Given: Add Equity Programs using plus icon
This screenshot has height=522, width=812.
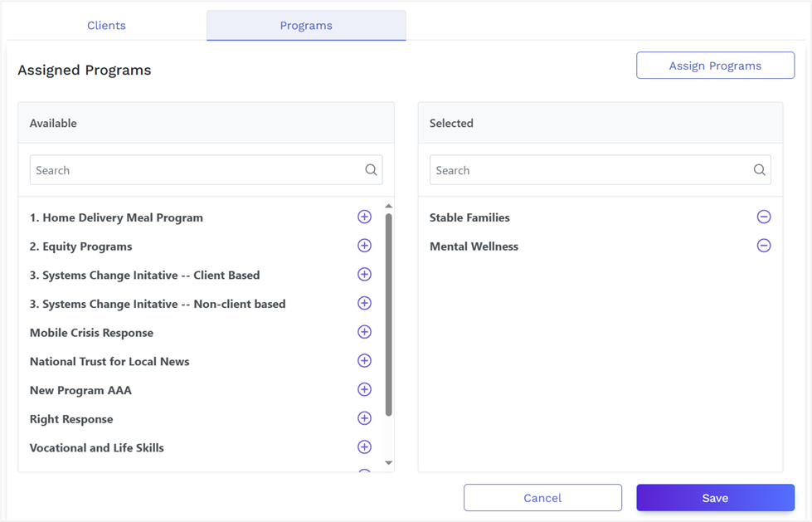Looking at the screenshot, I should click(x=364, y=246).
